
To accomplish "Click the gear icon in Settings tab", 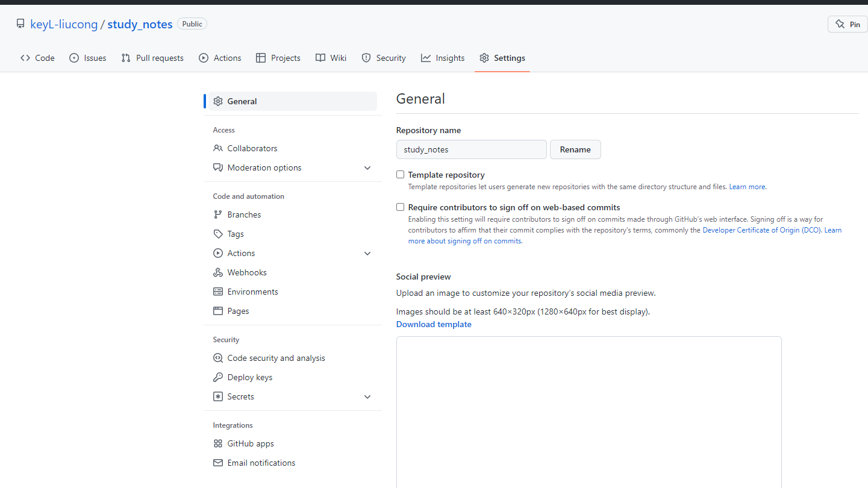I will pos(484,58).
